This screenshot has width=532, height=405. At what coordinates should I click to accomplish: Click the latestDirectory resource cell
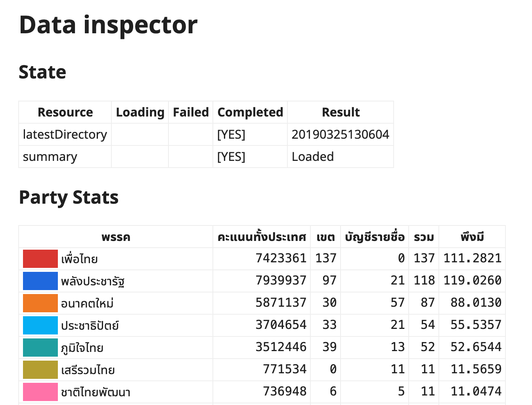[65, 134]
